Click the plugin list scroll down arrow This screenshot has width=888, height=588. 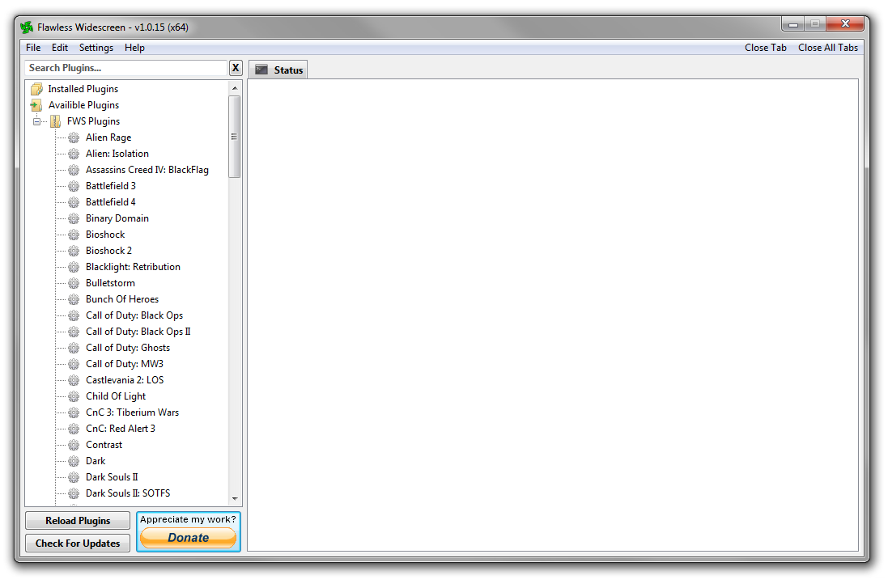[235, 498]
